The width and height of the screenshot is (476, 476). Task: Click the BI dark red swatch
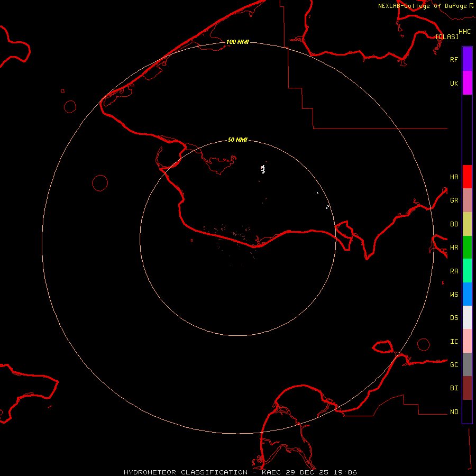pos(467,388)
